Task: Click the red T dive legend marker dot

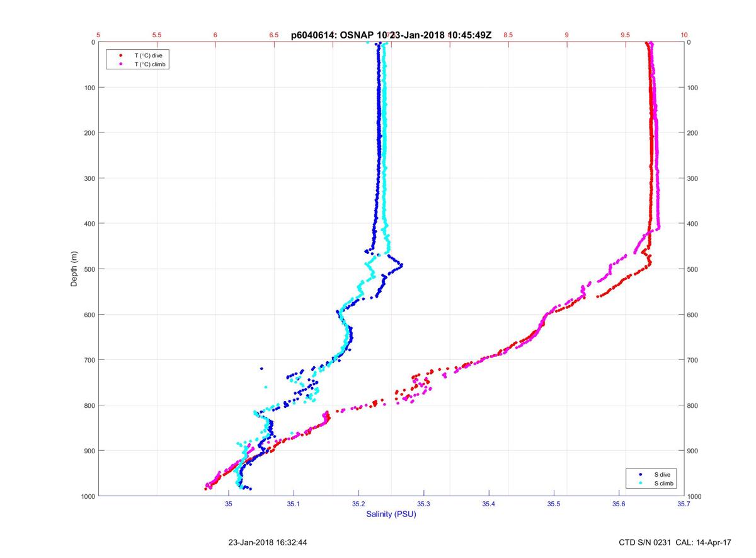Action: 120,55
